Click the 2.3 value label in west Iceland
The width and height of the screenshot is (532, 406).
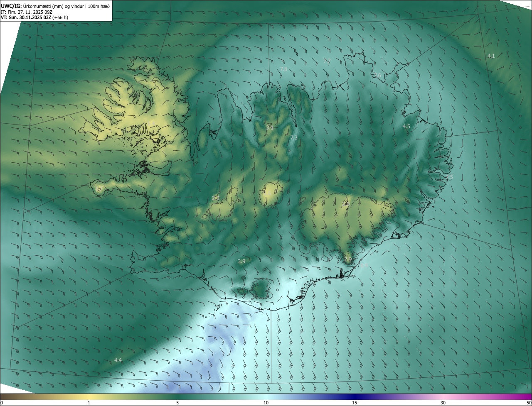coord(216,198)
